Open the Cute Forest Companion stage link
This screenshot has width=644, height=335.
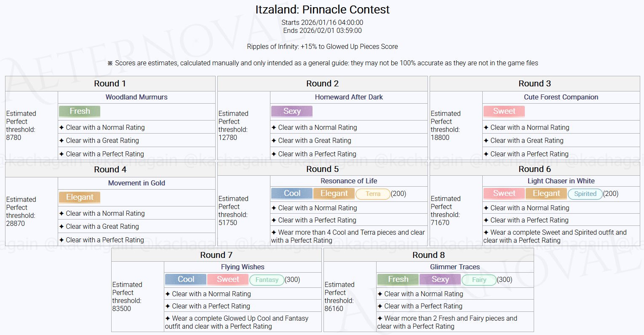[x=561, y=97]
